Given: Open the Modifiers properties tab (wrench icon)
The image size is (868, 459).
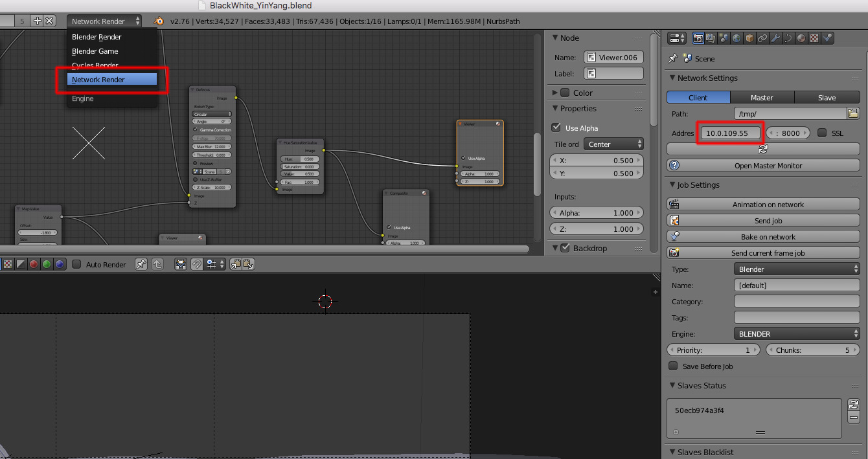Looking at the screenshot, I should [775, 38].
